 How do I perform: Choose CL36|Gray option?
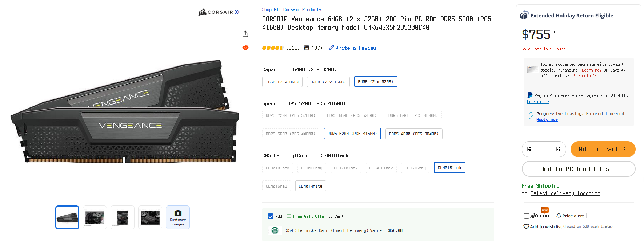[x=415, y=168]
